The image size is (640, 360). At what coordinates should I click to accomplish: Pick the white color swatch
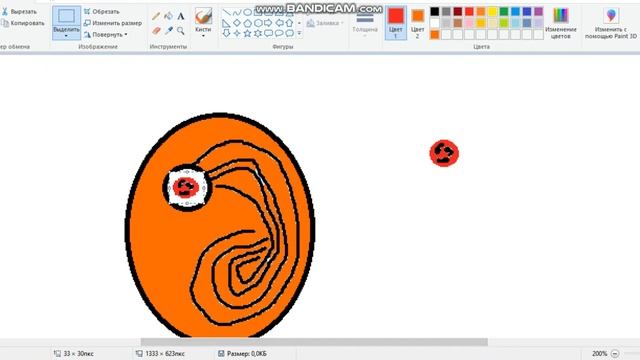[x=435, y=23]
